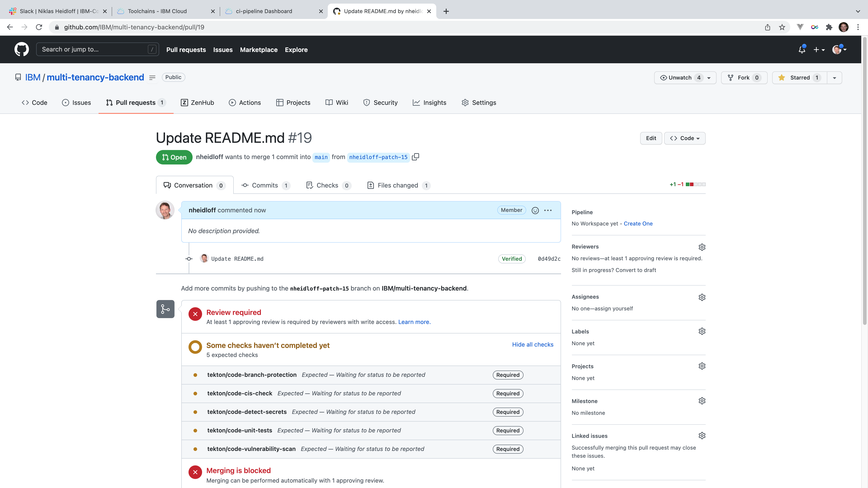The width and height of the screenshot is (868, 488).
Task: Expand the Code dropdown button
Action: 685,138
